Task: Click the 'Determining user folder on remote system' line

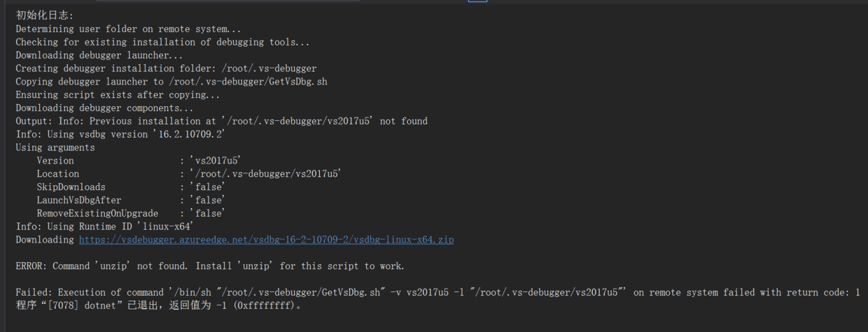Action: pyautogui.click(x=128, y=29)
